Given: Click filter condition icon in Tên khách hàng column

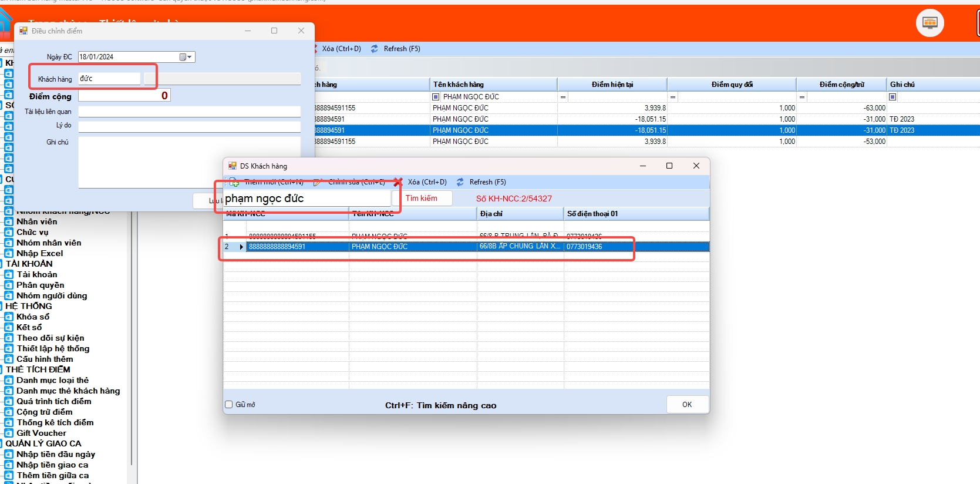Looking at the screenshot, I should point(436,97).
